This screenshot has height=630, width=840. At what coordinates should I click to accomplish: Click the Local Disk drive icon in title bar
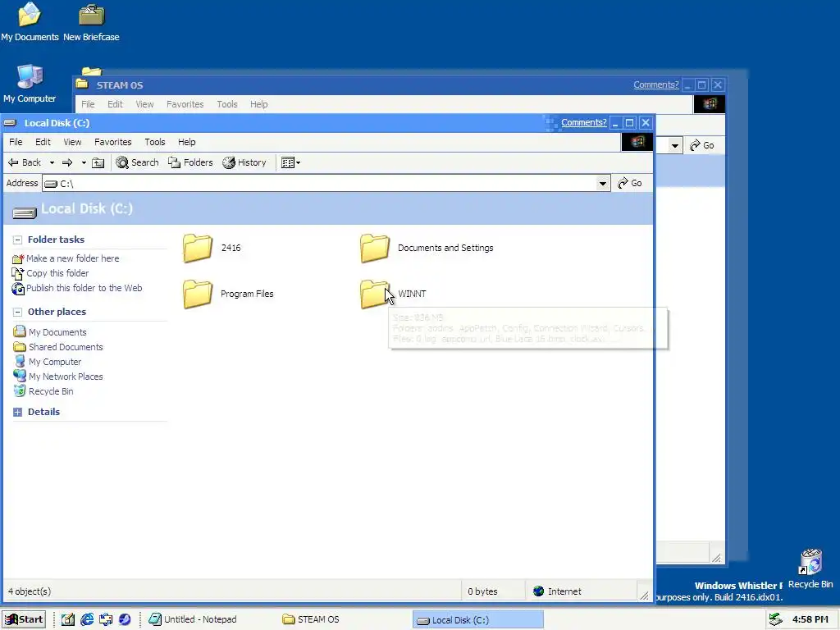[10, 123]
